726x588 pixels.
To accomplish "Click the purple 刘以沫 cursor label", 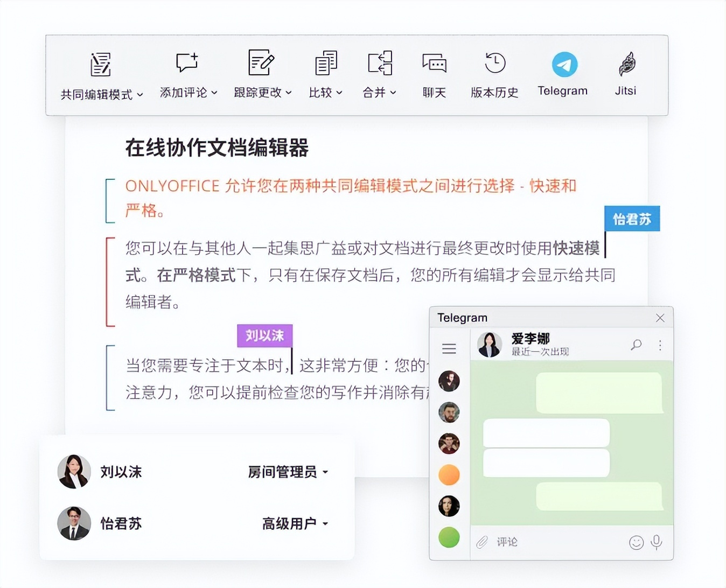I will 264,335.
